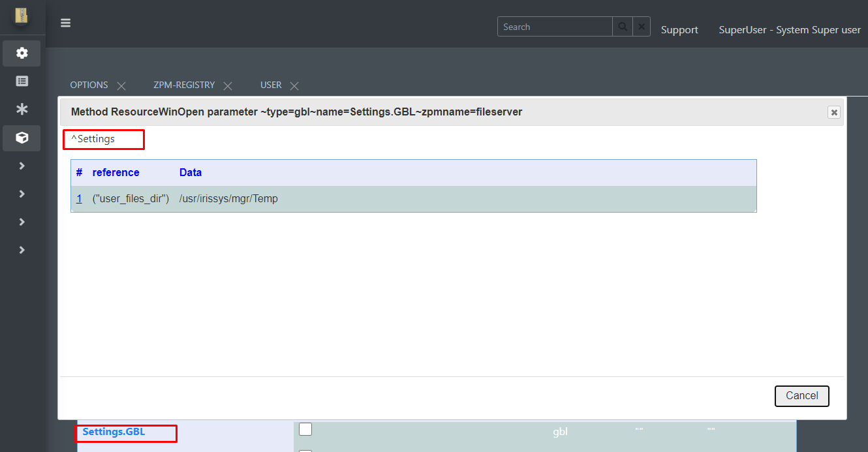The image size is (868, 452).
Task: Click the search magnifier button
Action: point(623,27)
